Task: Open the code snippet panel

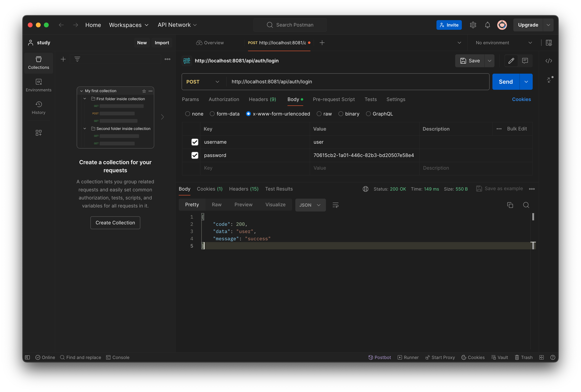Action: click(549, 61)
